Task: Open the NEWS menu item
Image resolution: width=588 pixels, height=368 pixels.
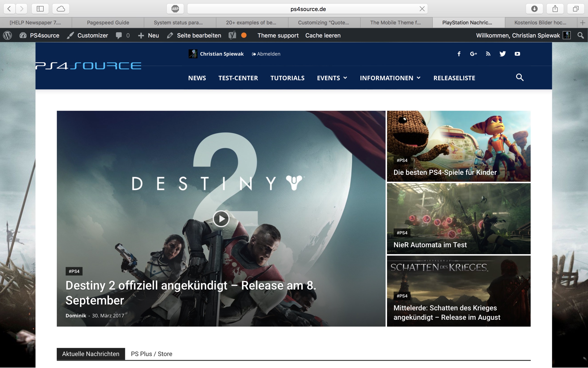Action: click(x=197, y=78)
